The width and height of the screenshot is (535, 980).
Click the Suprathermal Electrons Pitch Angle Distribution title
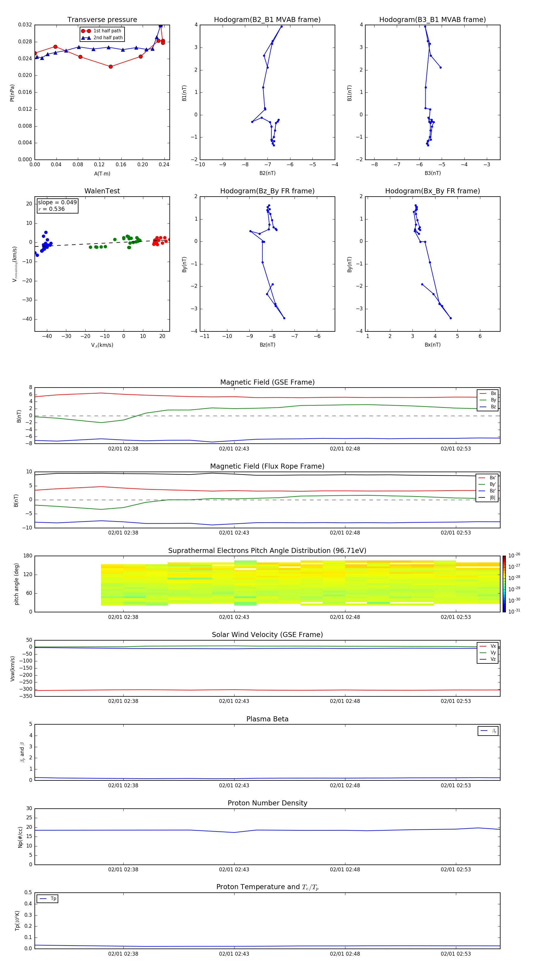click(267, 551)
